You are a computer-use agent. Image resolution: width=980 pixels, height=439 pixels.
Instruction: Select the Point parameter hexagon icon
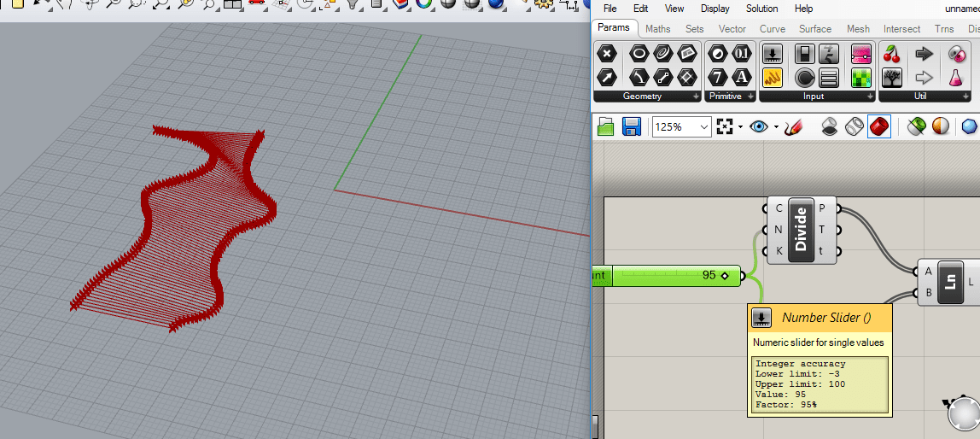click(607, 54)
